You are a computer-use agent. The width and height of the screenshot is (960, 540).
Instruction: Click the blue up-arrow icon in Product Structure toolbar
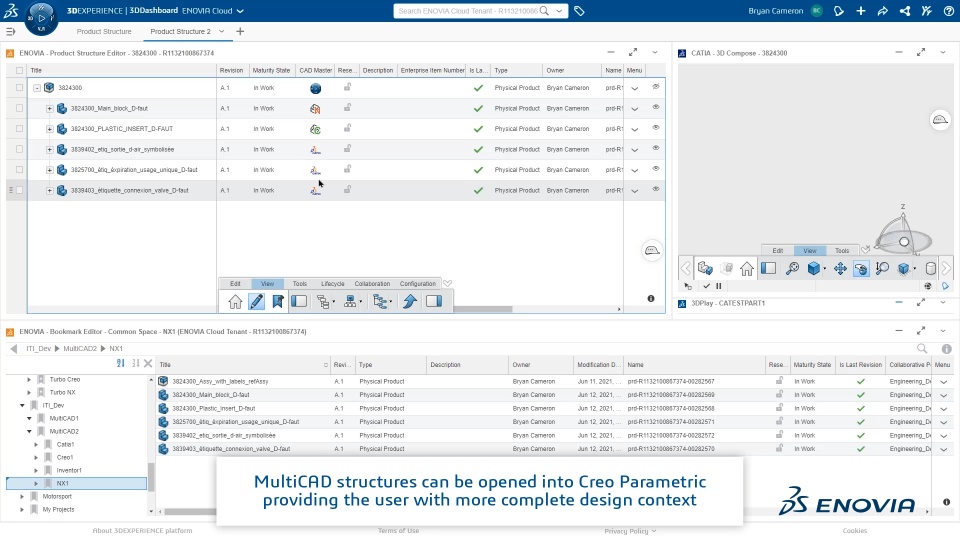coord(410,301)
